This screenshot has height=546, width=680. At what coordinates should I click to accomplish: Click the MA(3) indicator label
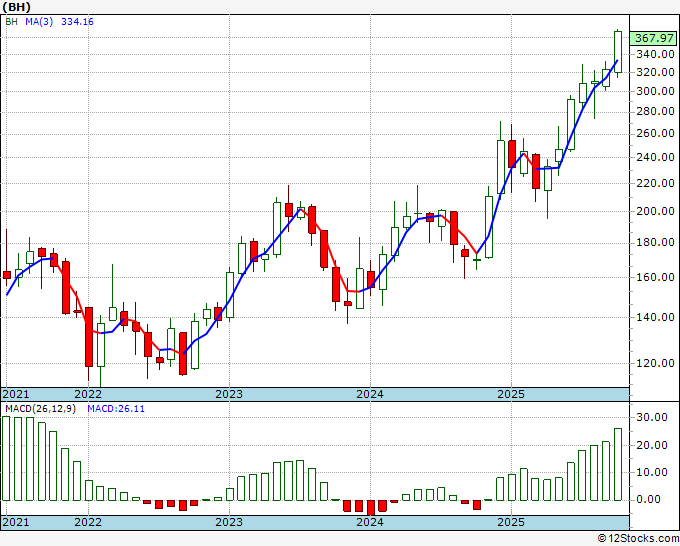tap(39, 22)
